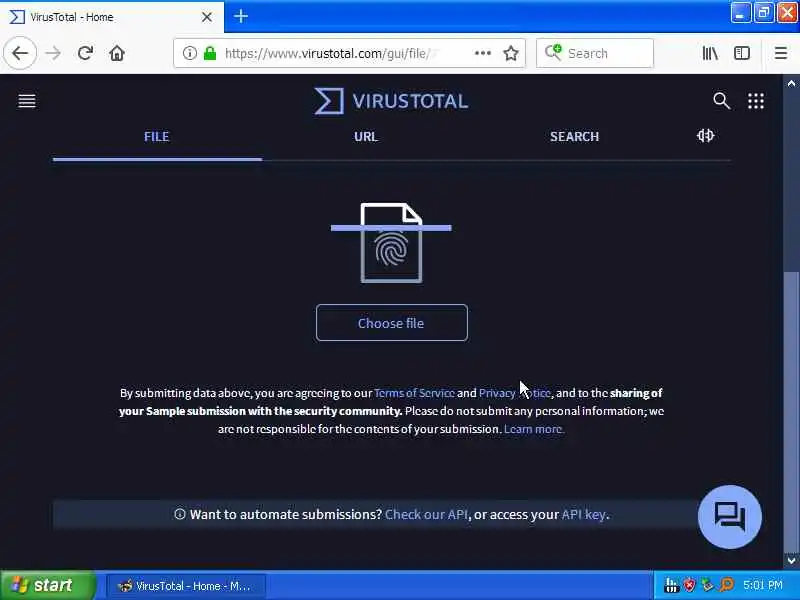Click the browser forward arrow

tap(53, 53)
